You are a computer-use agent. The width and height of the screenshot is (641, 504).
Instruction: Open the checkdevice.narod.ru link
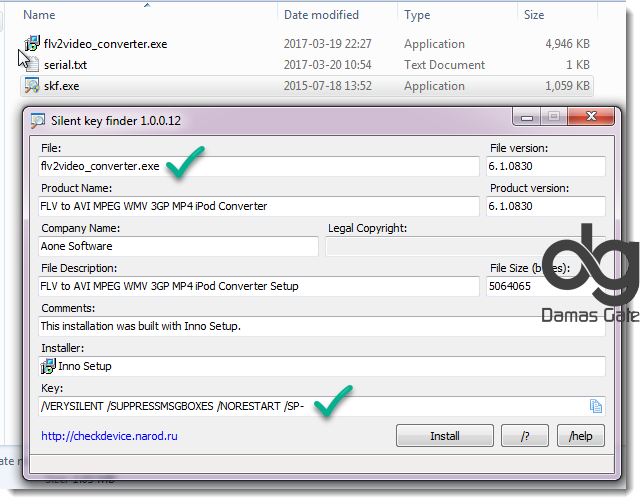point(109,436)
